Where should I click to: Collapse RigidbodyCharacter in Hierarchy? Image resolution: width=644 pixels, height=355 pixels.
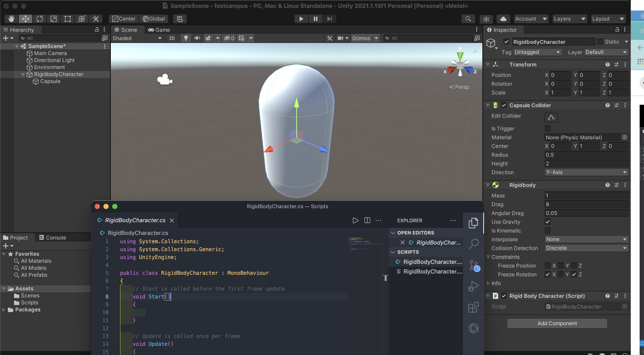click(24, 75)
